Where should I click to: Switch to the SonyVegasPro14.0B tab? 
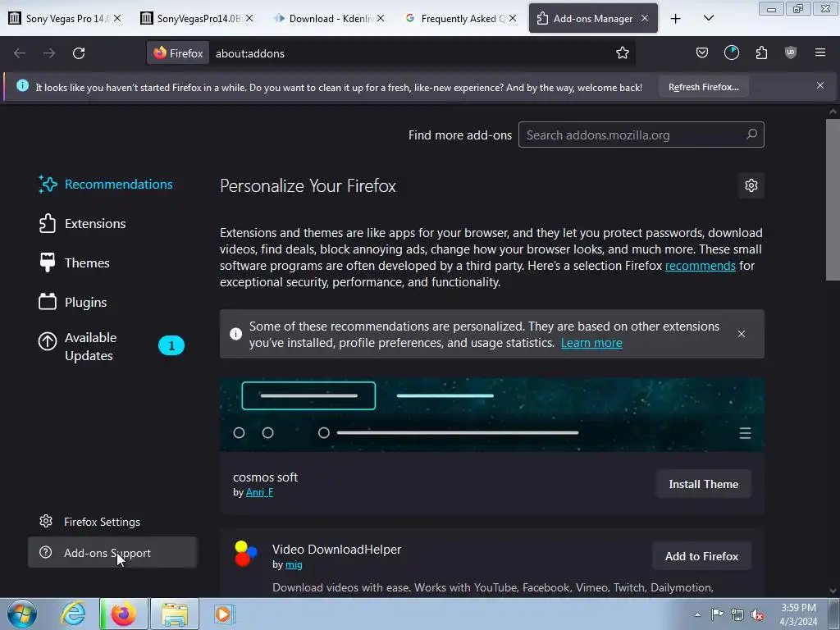197,18
